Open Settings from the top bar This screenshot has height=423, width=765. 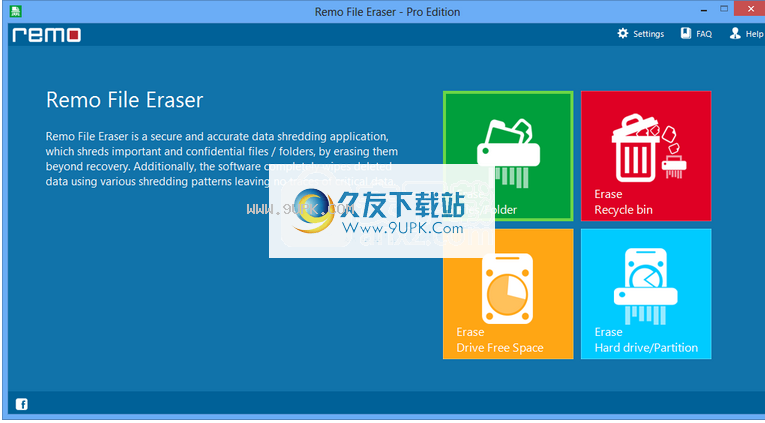click(641, 34)
